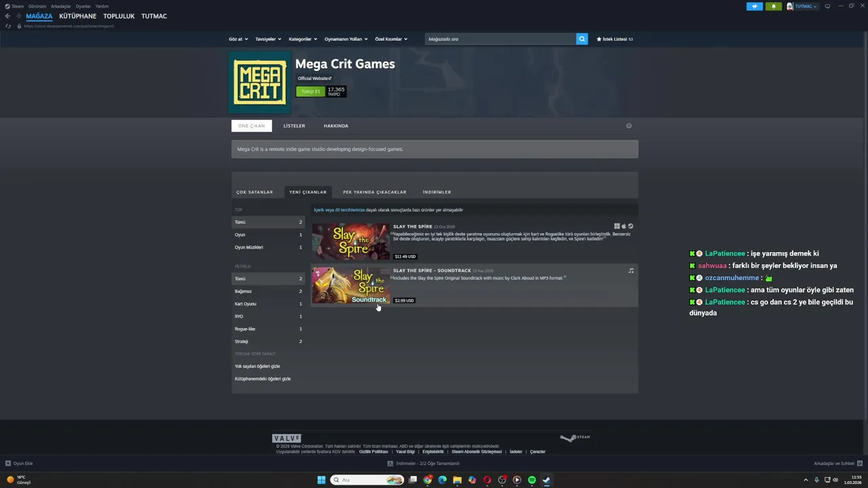868x488 pixels.
Task: Switch to the YENİ ÇIKANLAR tab
Action: (308, 192)
